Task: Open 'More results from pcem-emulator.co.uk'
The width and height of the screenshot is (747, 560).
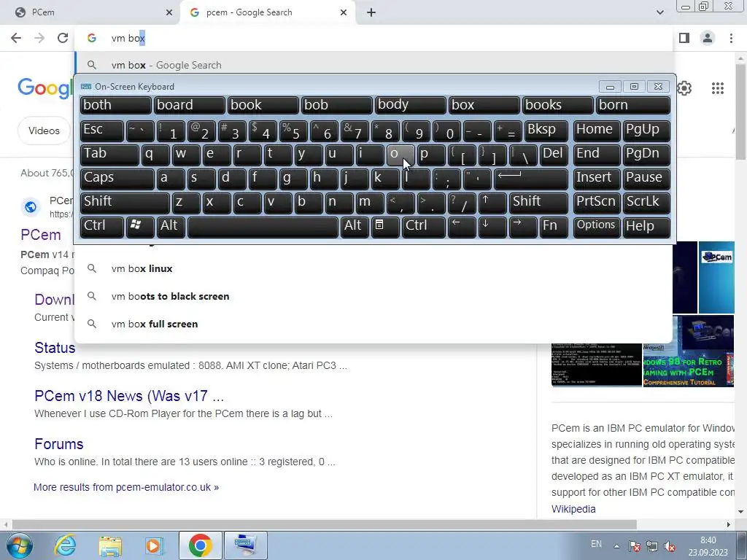Action: [x=126, y=487]
